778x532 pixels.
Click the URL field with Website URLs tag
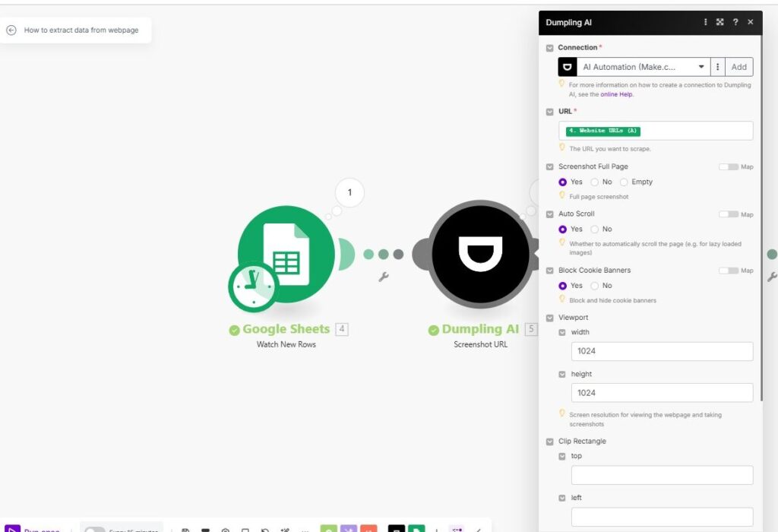(655, 131)
